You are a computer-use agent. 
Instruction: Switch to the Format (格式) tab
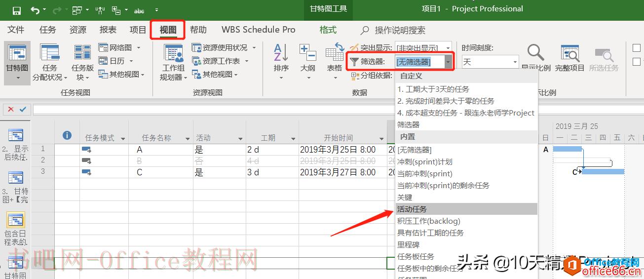point(328,30)
